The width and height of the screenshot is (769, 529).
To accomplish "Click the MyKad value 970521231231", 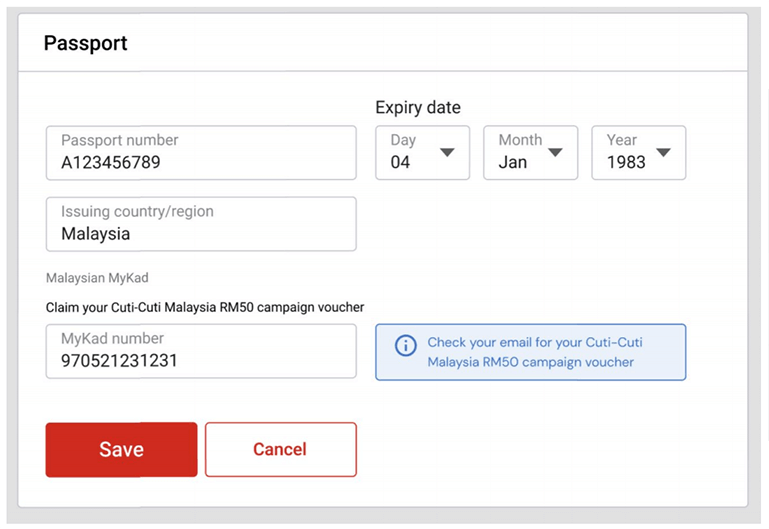I will pyautogui.click(x=119, y=361).
